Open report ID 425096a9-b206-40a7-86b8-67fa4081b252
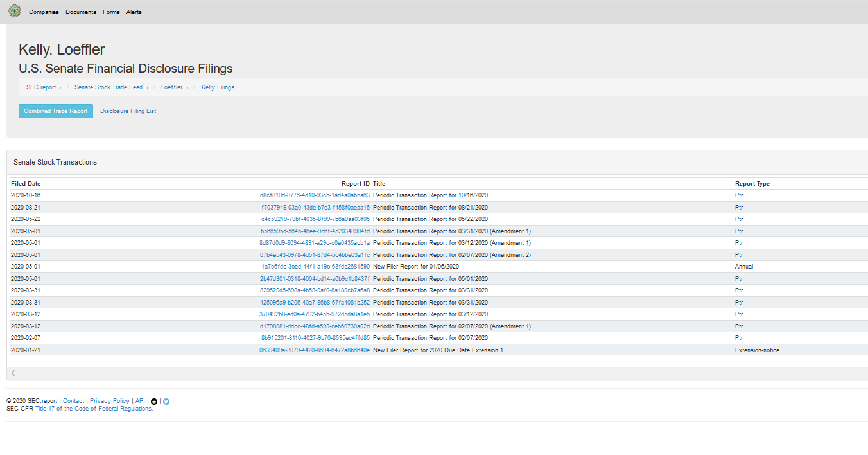 pyautogui.click(x=315, y=303)
